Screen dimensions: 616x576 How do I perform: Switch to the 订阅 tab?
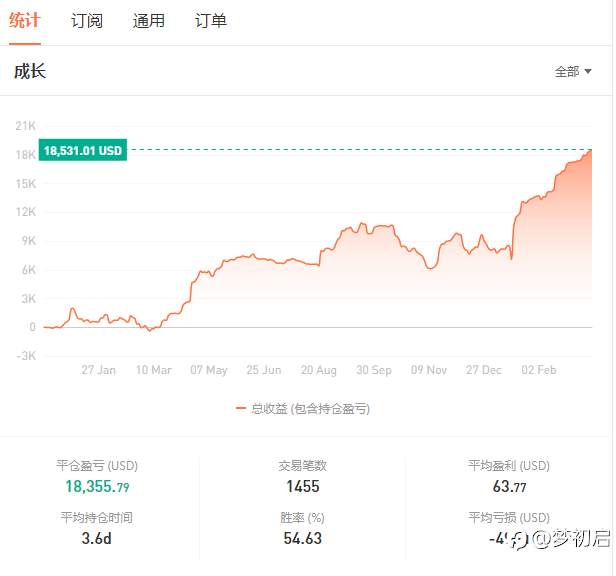pos(86,20)
